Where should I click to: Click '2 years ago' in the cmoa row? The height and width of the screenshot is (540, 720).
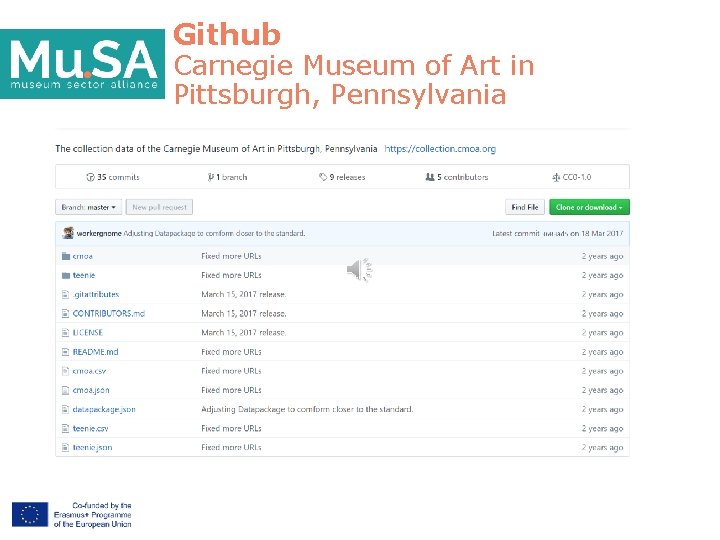[602, 256]
